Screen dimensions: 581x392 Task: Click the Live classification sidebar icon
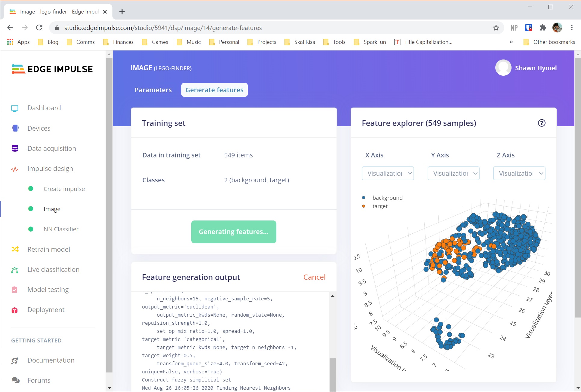15,269
